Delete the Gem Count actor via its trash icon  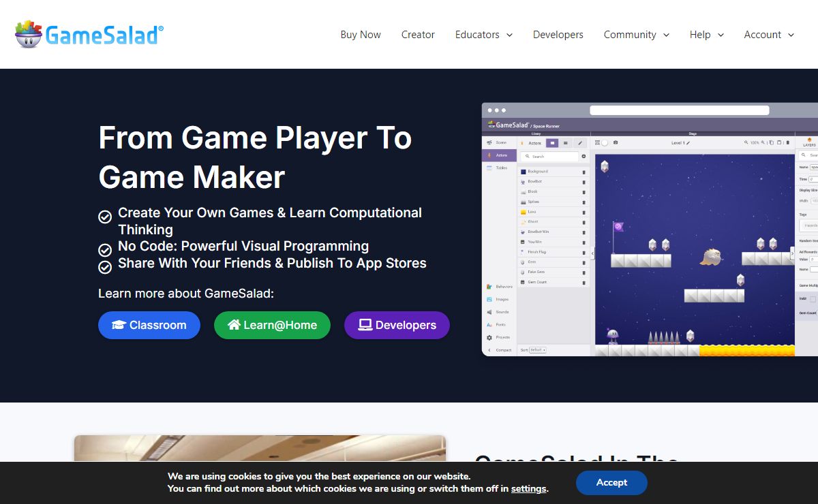pos(584,282)
